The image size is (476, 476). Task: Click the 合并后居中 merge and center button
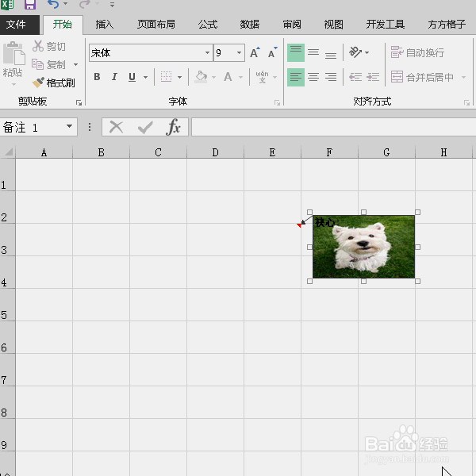point(422,77)
